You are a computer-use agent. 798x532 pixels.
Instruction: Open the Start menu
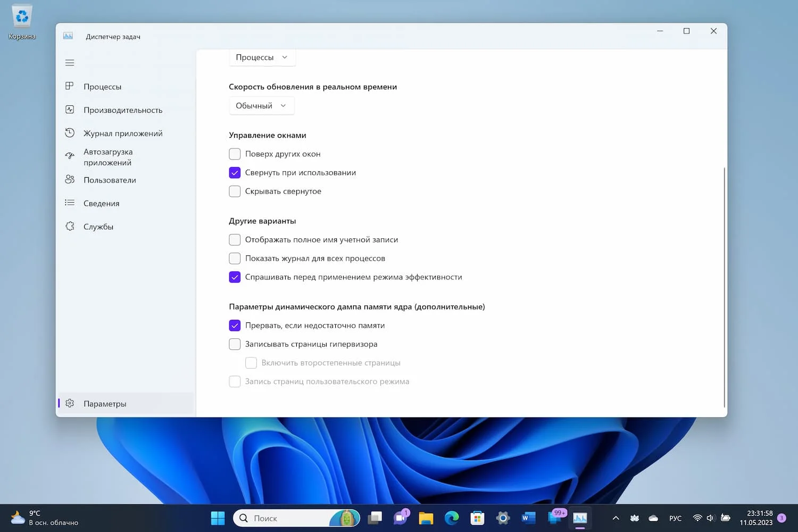[x=218, y=518]
